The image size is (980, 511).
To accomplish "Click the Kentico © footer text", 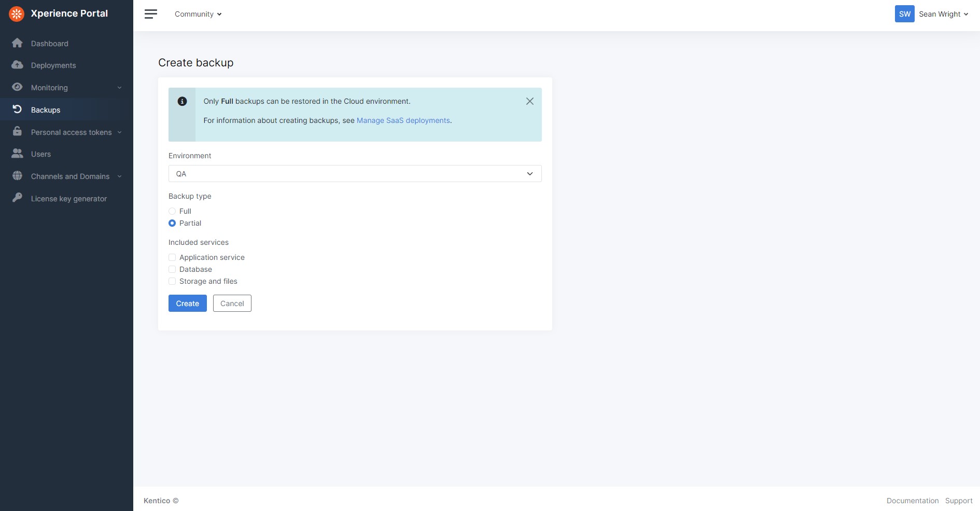I will (161, 501).
